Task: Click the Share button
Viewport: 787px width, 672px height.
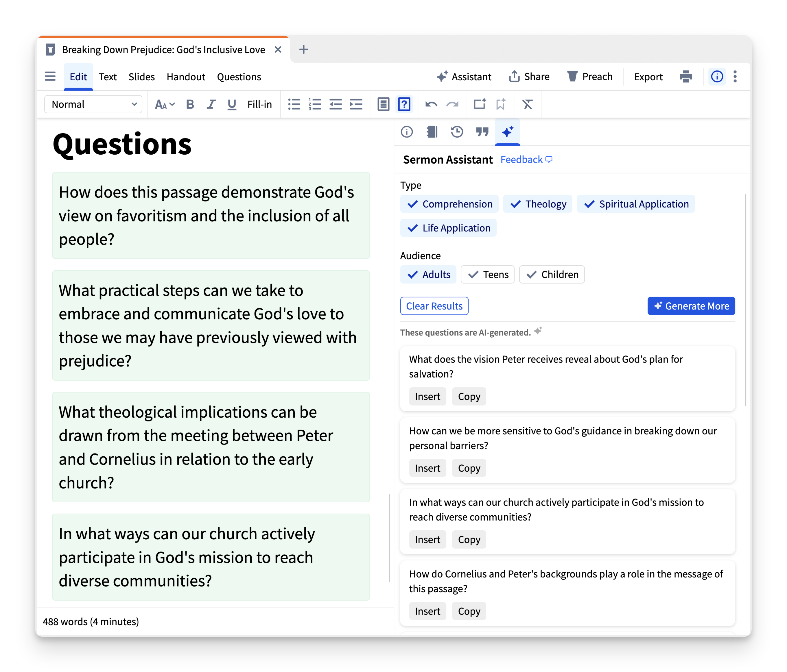Action: 529,77
